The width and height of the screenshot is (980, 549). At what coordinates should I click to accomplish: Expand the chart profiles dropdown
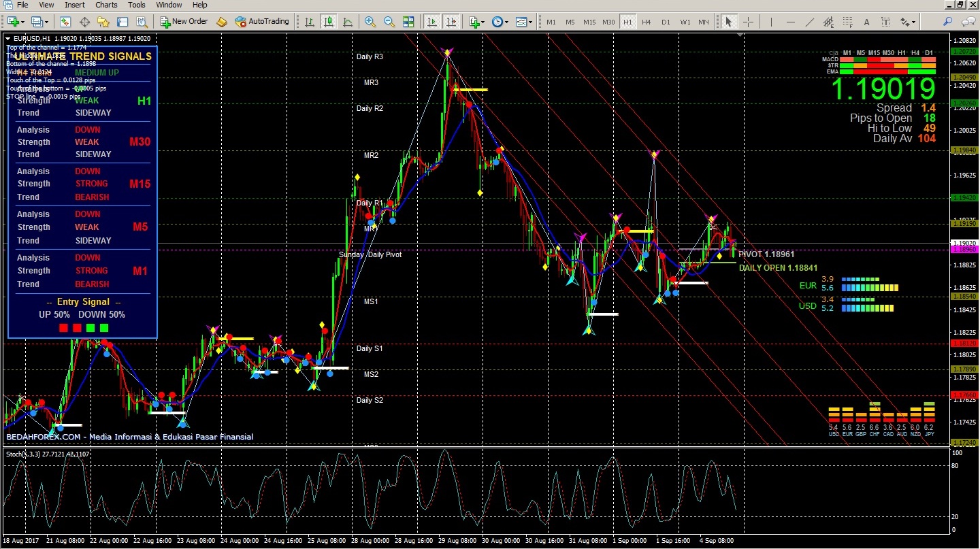[x=45, y=21]
